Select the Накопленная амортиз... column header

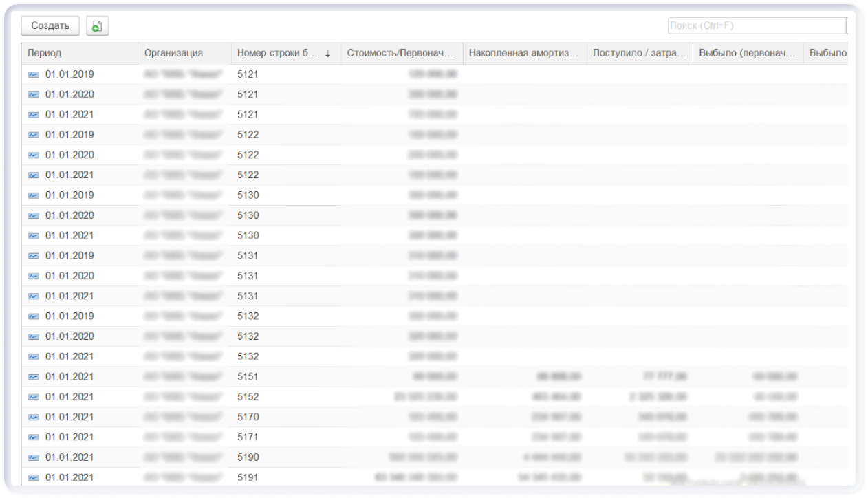(x=523, y=53)
